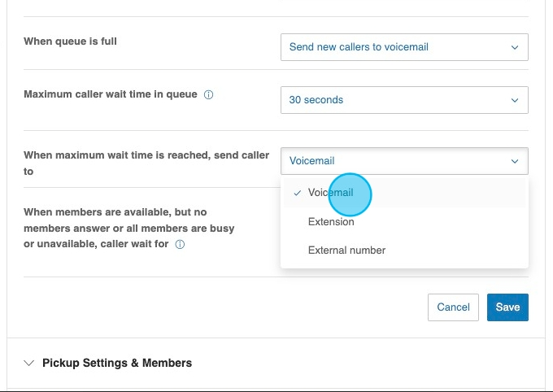Click chevron arrow in queue full dropdown
The image size is (553, 392).
pos(514,47)
